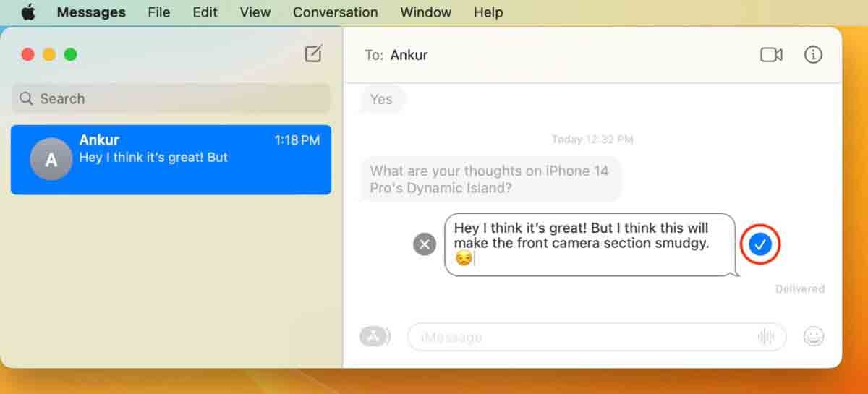
Task: Click inside the message bubble being edited
Action: [x=590, y=244]
